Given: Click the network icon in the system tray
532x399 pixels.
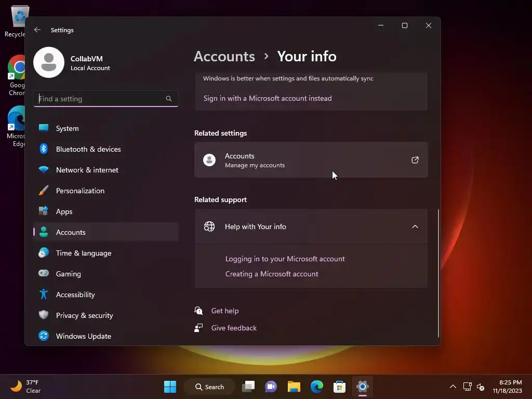Looking at the screenshot, I should (x=467, y=387).
